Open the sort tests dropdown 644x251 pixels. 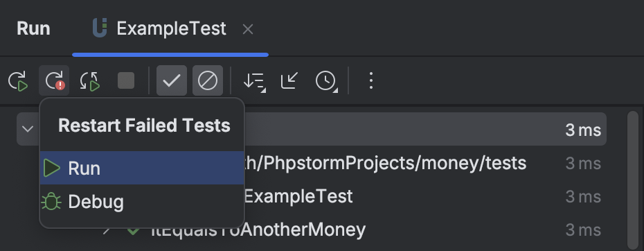[x=254, y=81]
